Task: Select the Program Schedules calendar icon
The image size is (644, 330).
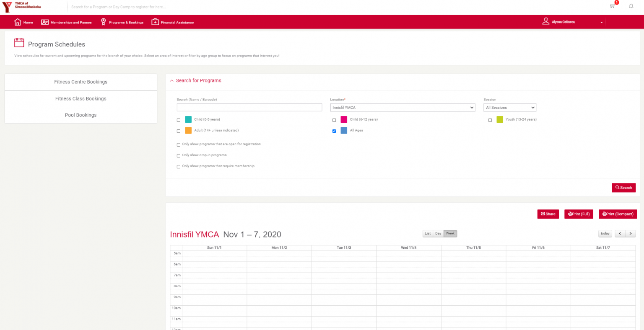Action: click(19, 42)
